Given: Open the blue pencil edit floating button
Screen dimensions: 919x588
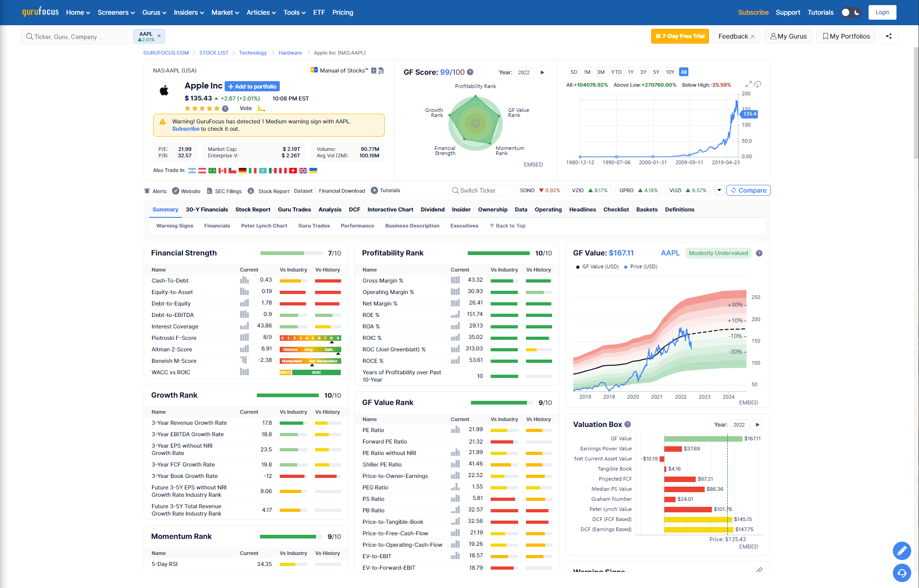Looking at the screenshot, I should (x=902, y=550).
